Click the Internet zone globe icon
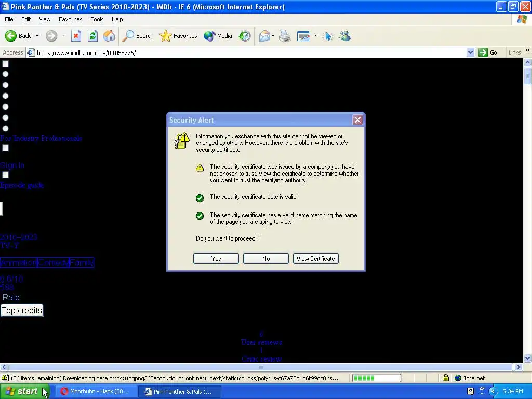Viewport: 532px width, 399px height. (x=458, y=378)
